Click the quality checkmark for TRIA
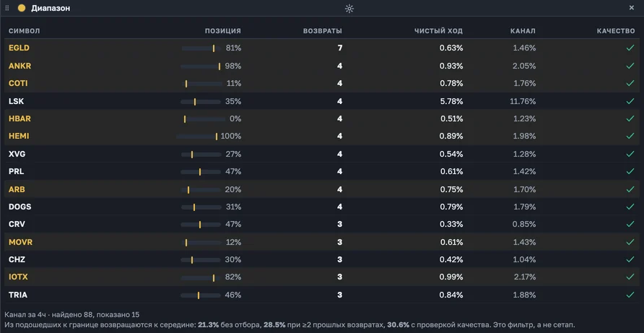Image resolution: width=644 pixels, height=333 pixels. (x=630, y=295)
